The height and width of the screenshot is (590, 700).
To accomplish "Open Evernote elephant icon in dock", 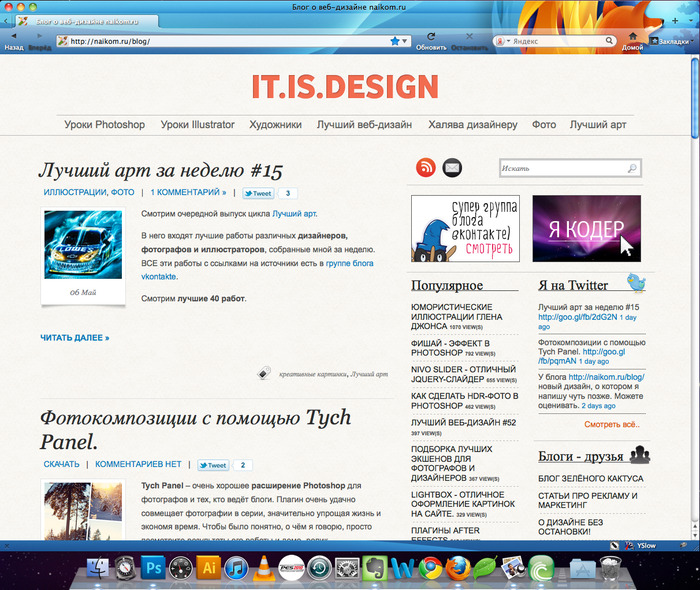I will pos(375,568).
